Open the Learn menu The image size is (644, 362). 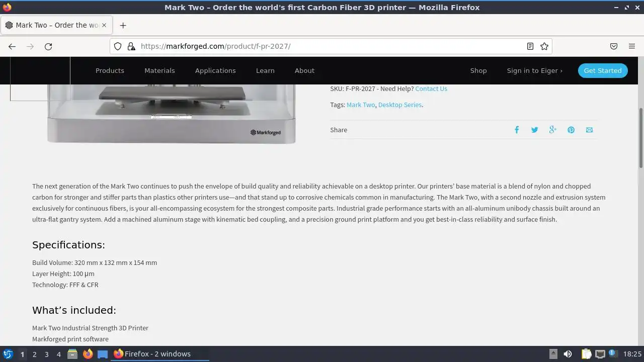(x=265, y=70)
